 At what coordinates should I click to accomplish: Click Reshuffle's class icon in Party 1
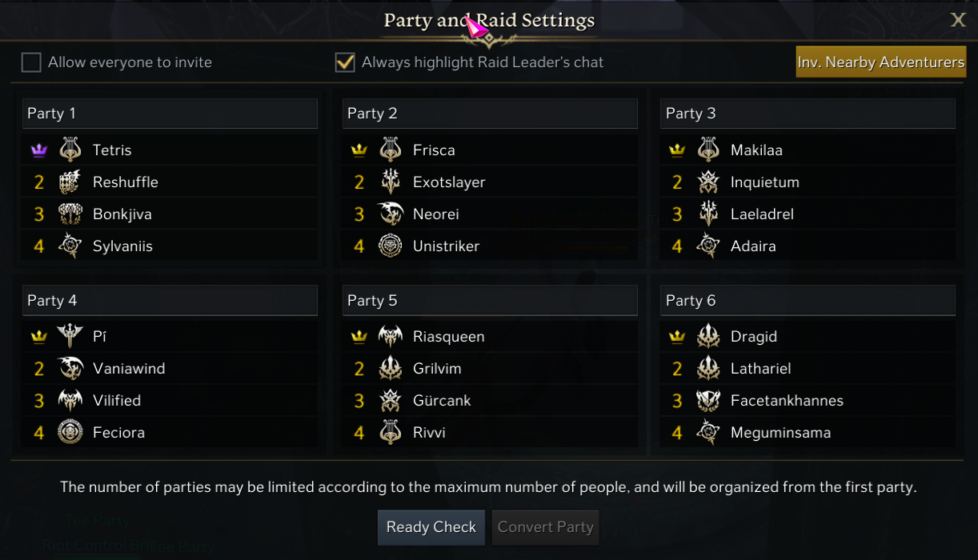(x=70, y=182)
